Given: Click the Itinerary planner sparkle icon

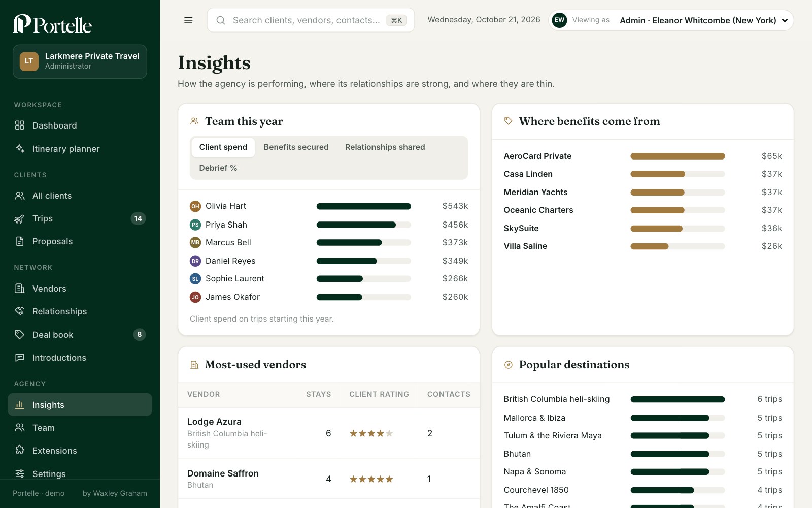Looking at the screenshot, I should [20, 149].
